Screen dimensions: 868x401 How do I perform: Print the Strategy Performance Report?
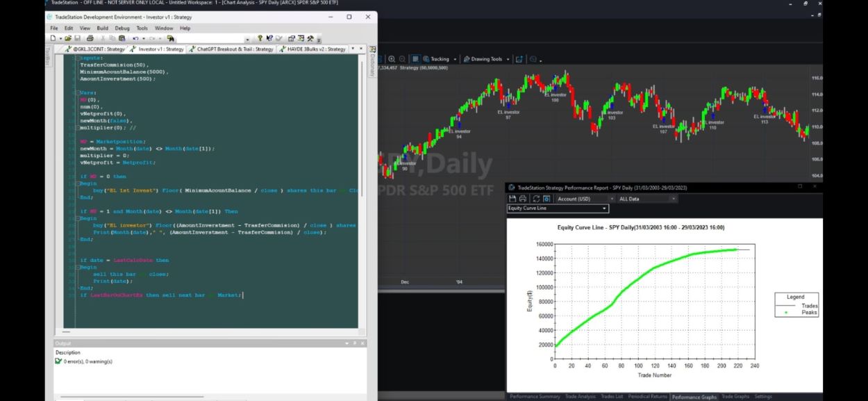pos(523,199)
